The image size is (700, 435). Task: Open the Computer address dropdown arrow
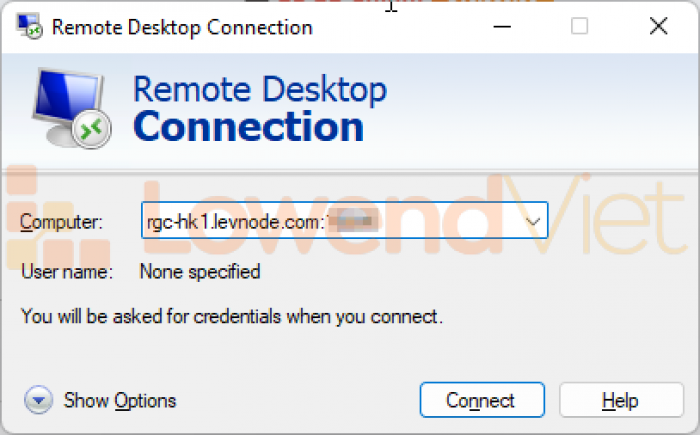click(x=533, y=221)
